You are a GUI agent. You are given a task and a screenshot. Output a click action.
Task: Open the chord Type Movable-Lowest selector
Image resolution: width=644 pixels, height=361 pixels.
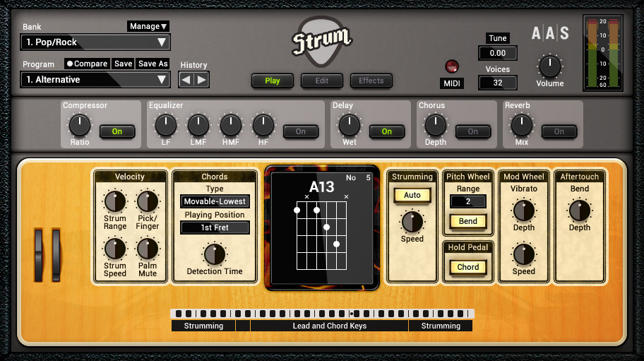point(215,201)
